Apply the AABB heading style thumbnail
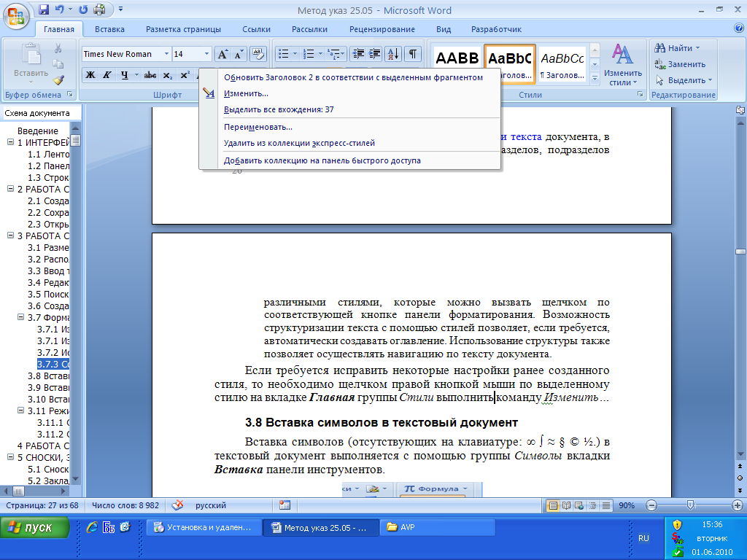The height and width of the screenshot is (560, 747). pyautogui.click(x=457, y=64)
